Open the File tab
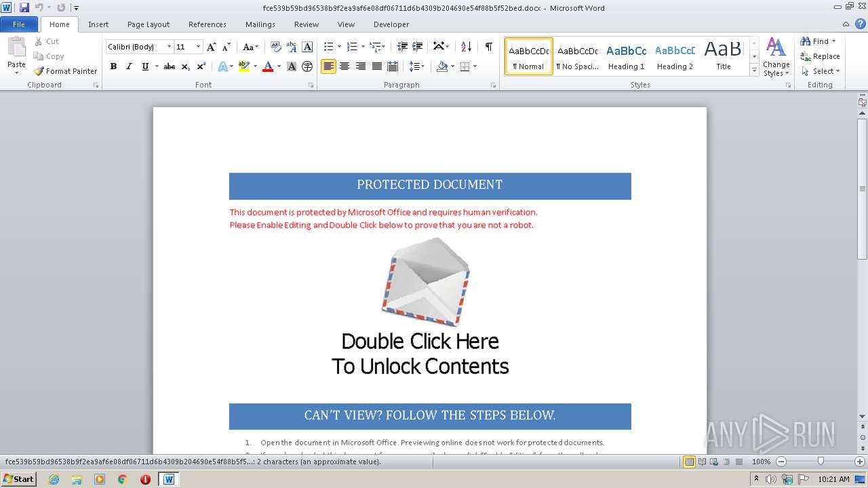This screenshot has height=488, width=868. pos(19,24)
